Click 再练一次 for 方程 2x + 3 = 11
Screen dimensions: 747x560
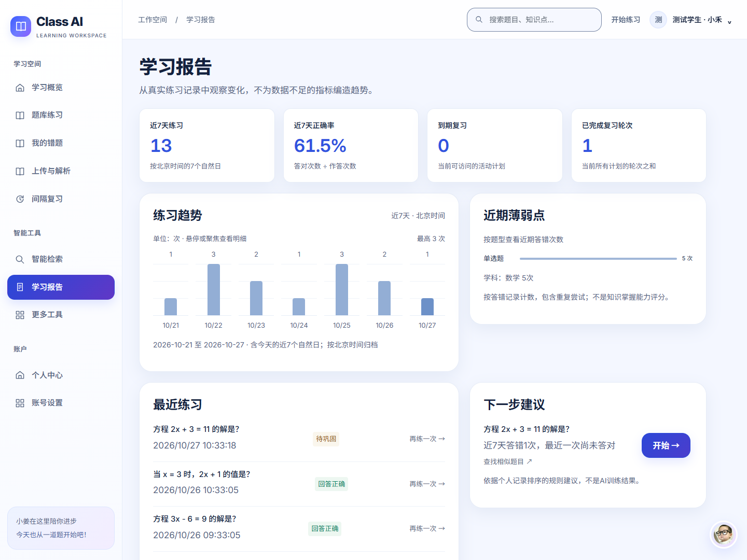tap(427, 439)
